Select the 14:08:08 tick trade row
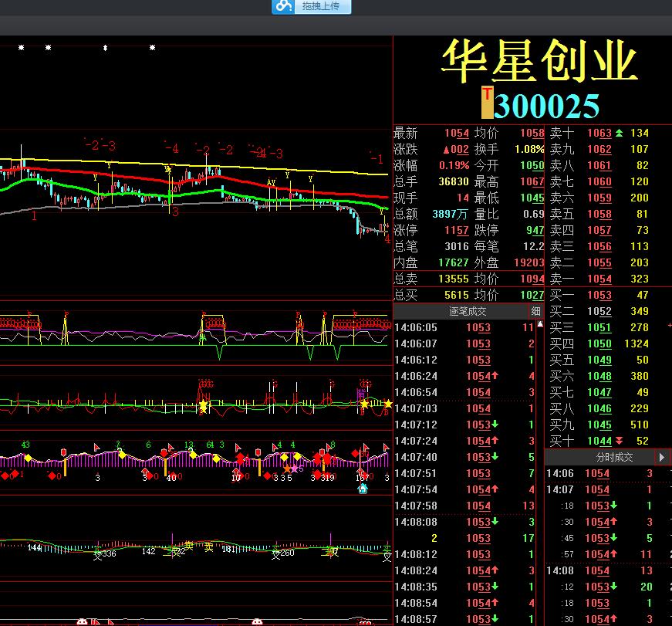The width and height of the screenshot is (672, 626). 464,522
